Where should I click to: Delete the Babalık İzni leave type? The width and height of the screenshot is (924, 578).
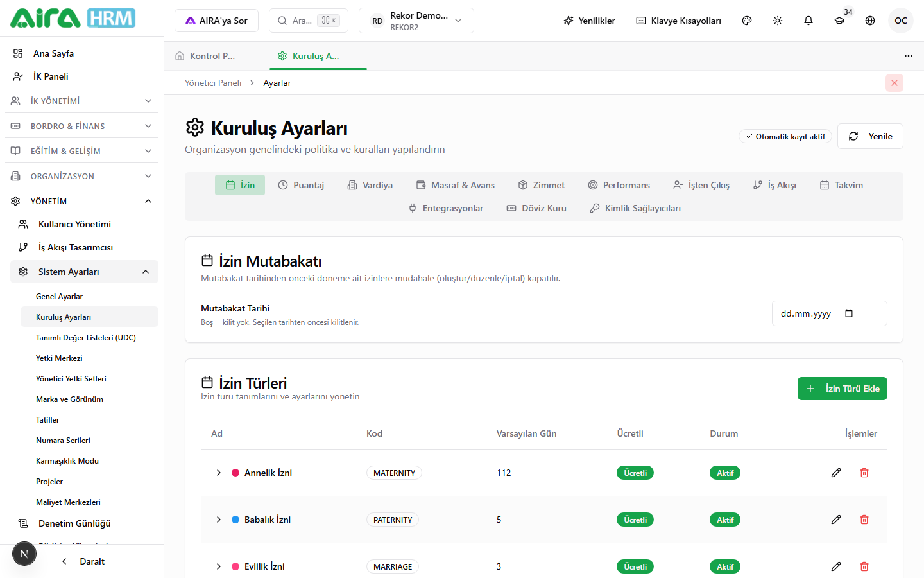(864, 520)
